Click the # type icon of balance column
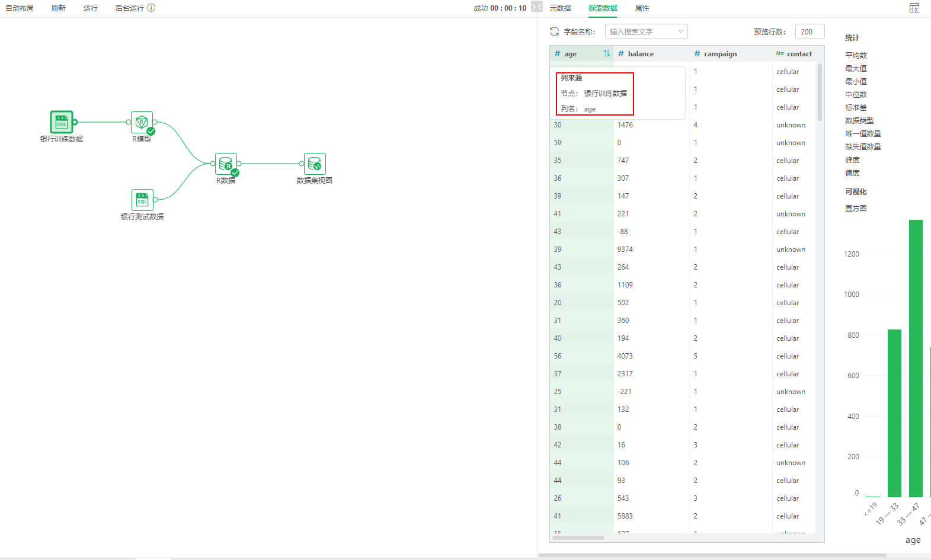Image resolution: width=931 pixels, height=560 pixels. coord(620,53)
